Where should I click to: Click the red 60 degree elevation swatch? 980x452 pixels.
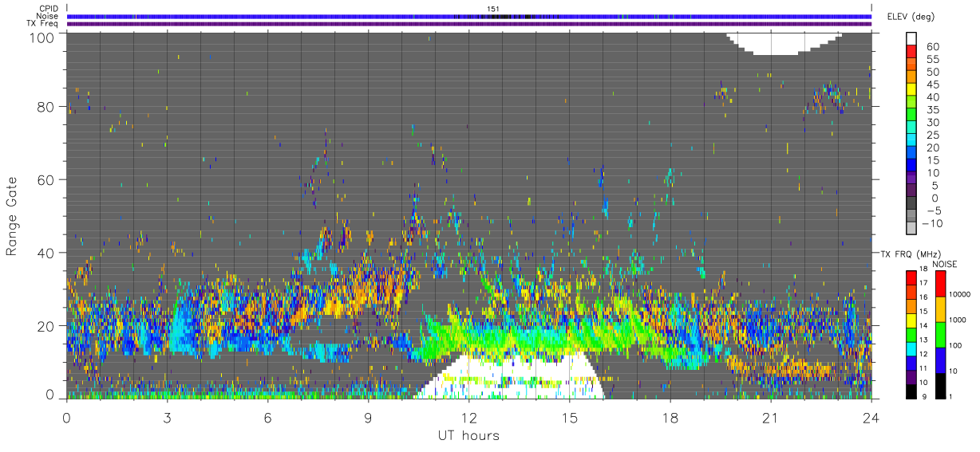point(911,53)
